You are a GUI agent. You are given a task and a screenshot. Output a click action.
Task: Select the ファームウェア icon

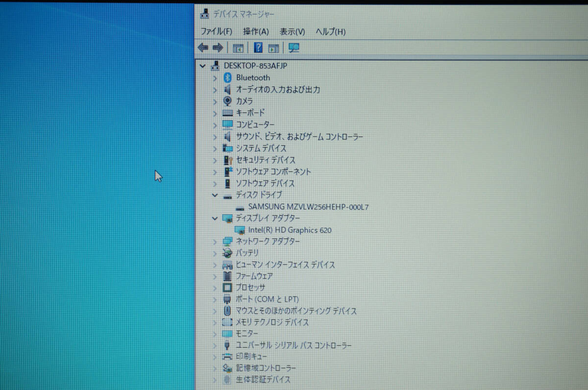tap(227, 276)
